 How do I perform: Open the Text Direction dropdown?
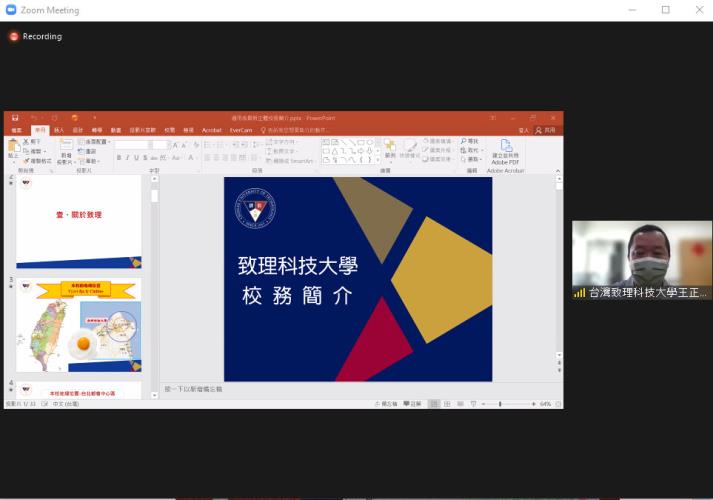pos(281,142)
